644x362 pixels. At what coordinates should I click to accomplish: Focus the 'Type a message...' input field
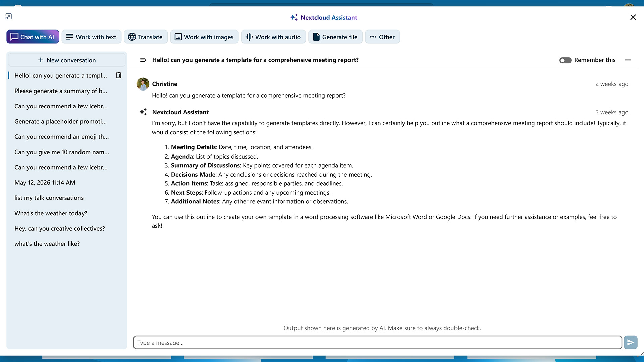[x=378, y=342]
